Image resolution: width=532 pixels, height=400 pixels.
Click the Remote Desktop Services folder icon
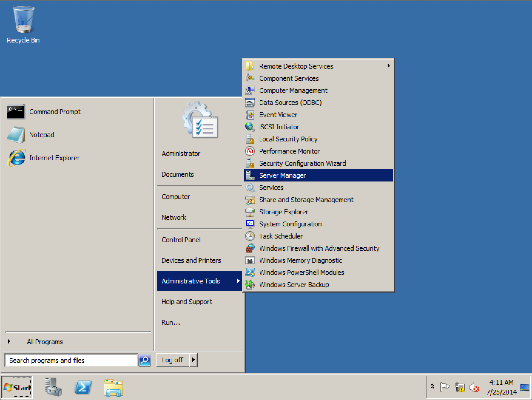[x=250, y=66]
